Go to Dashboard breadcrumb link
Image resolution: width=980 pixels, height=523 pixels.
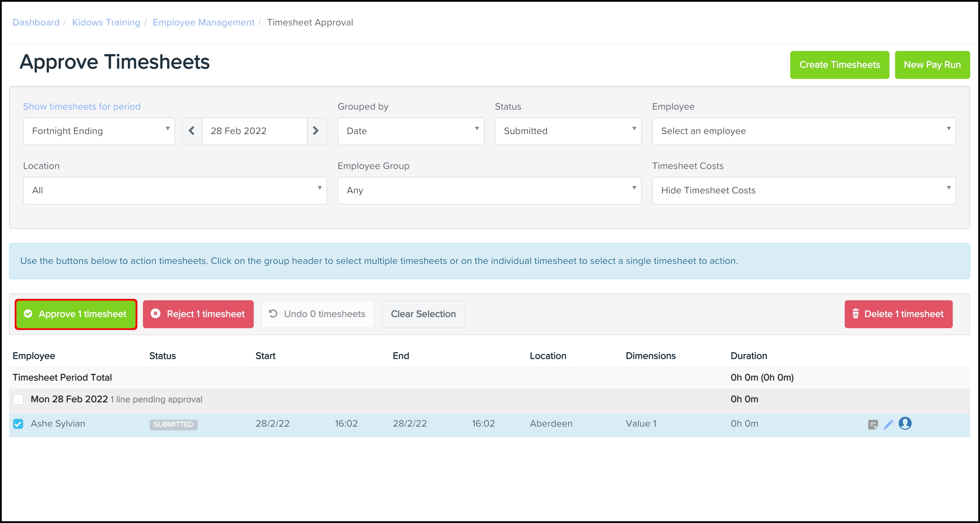36,22
